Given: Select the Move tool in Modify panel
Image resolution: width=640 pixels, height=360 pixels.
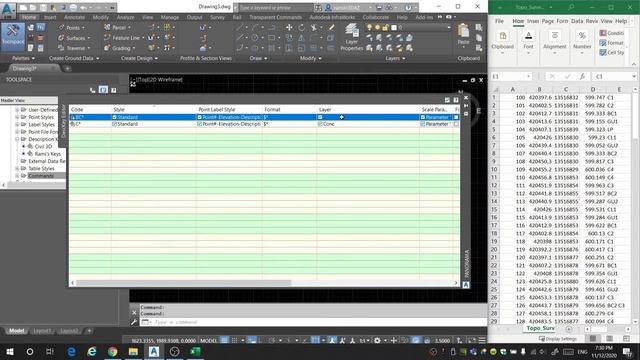Looking at the screenshot, I should pyautogui.click(x=289, y=27).
